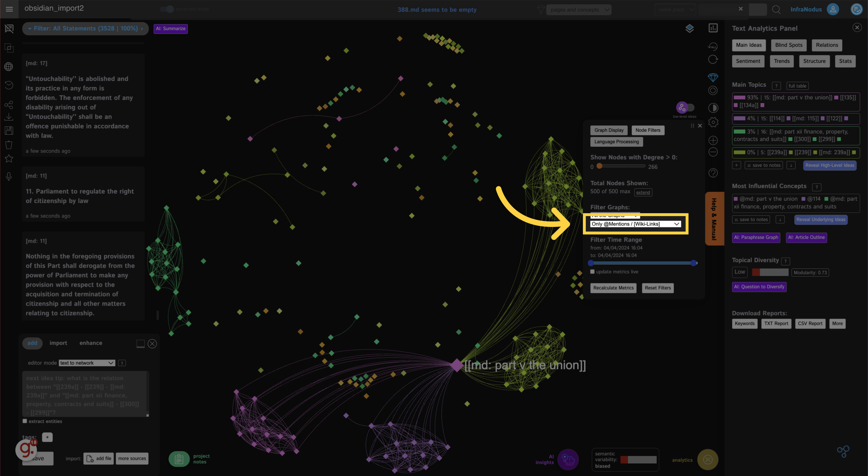Click the Node Filters button
Image resolution: width=868 pixels, height=476 pixels.
(648, 130)
